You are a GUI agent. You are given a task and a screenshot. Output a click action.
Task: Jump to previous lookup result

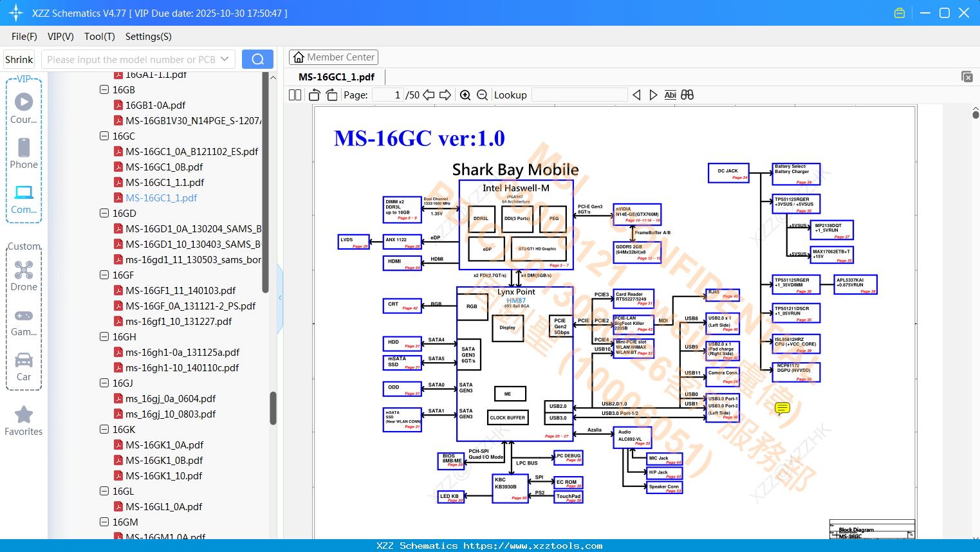(636, 95)
